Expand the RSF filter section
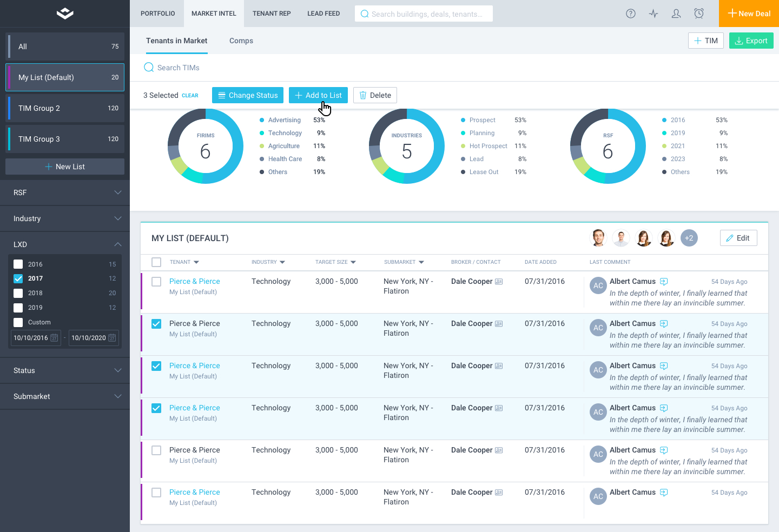 pos(65,192)
